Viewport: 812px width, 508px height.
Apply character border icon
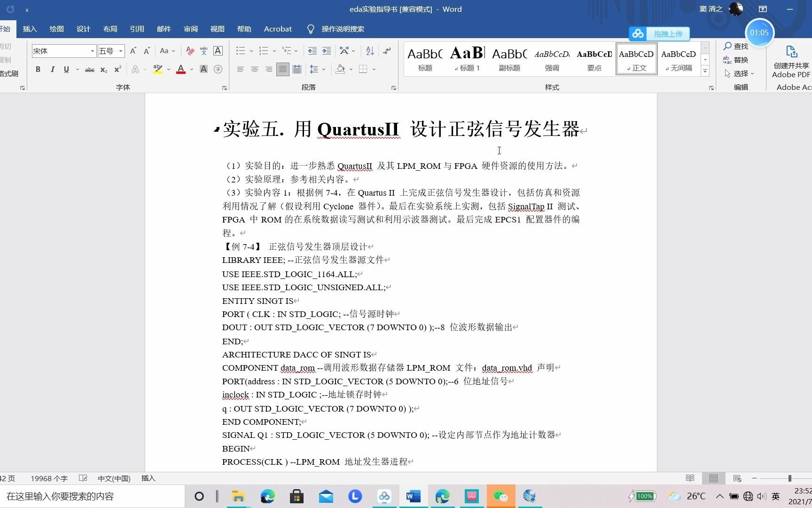point(218,51)
